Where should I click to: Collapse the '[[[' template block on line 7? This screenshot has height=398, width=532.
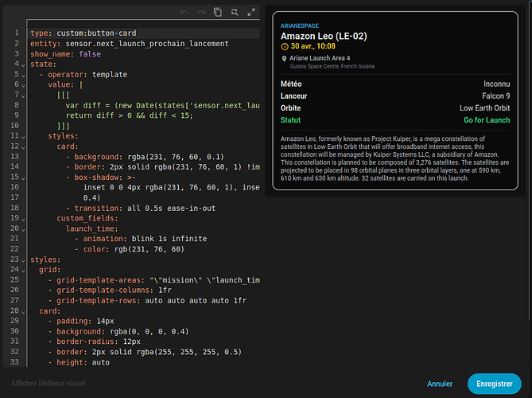pos(23,96)
